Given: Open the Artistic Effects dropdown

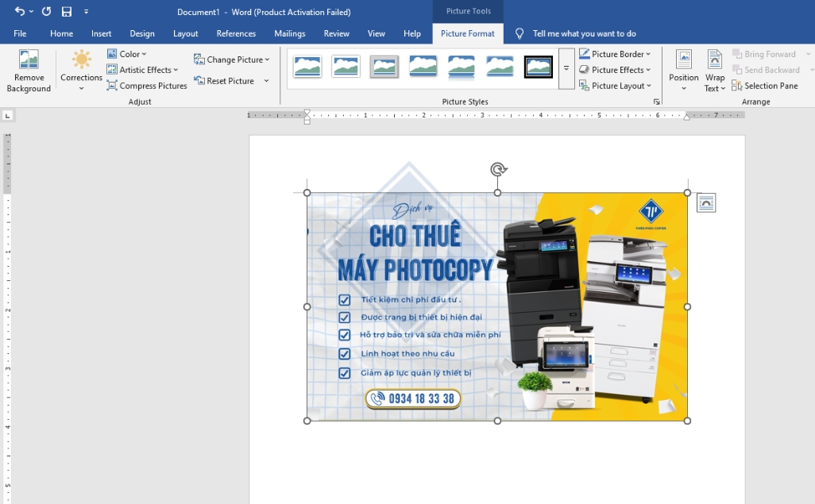Looking at the screenshot, I should click(142, 70).
